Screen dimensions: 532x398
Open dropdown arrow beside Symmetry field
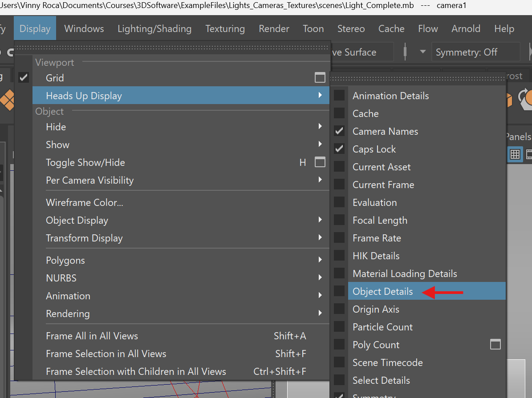click(x=422, y=52)
